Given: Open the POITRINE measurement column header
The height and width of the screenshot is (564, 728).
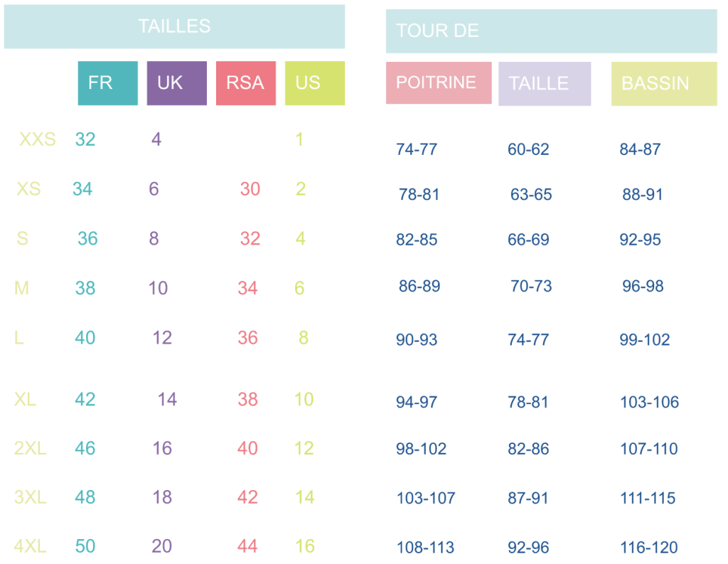Looking at the screenshot, I should (438, 83).
